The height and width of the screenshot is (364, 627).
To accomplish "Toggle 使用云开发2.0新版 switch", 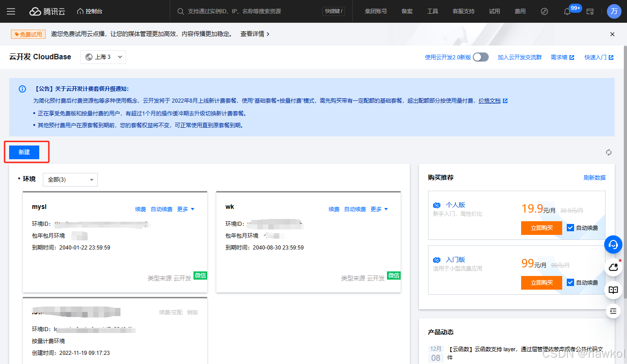I will point(481,57).
